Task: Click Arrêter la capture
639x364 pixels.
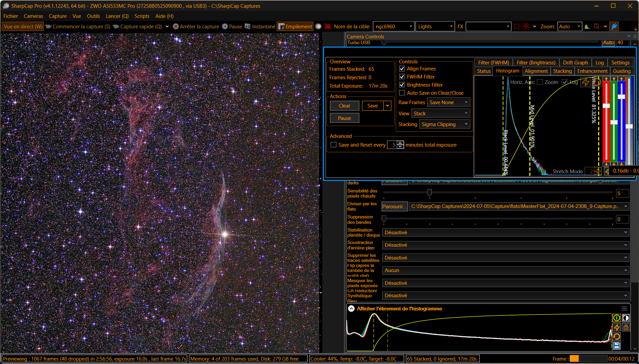Action: [196, 26]
